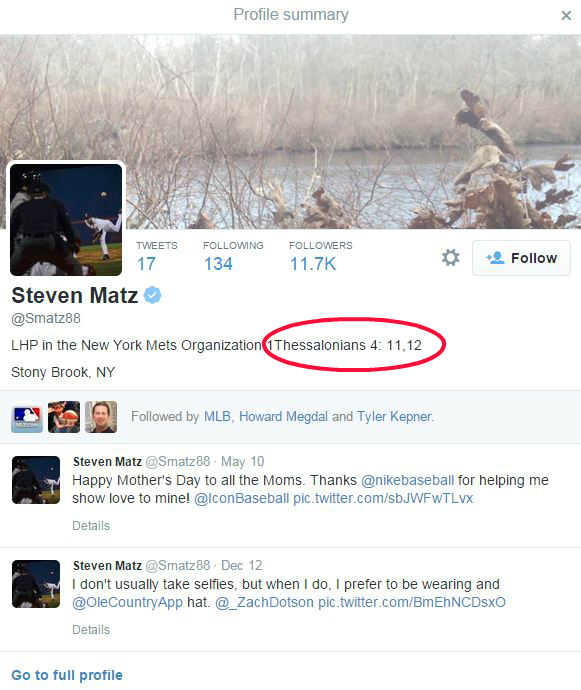The width and height of the screenshot is (581, 690).
Task: Go to full profile
Action: 67,675
